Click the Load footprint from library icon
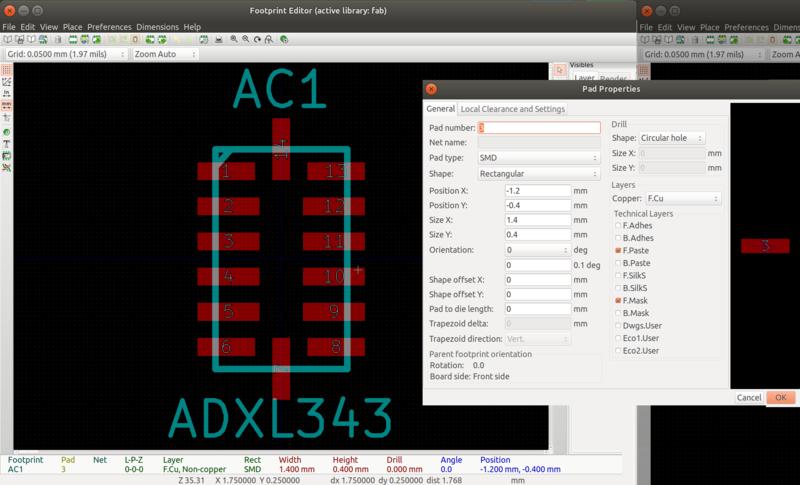Screen dimensions: 800x485 (x=96, y=39)
